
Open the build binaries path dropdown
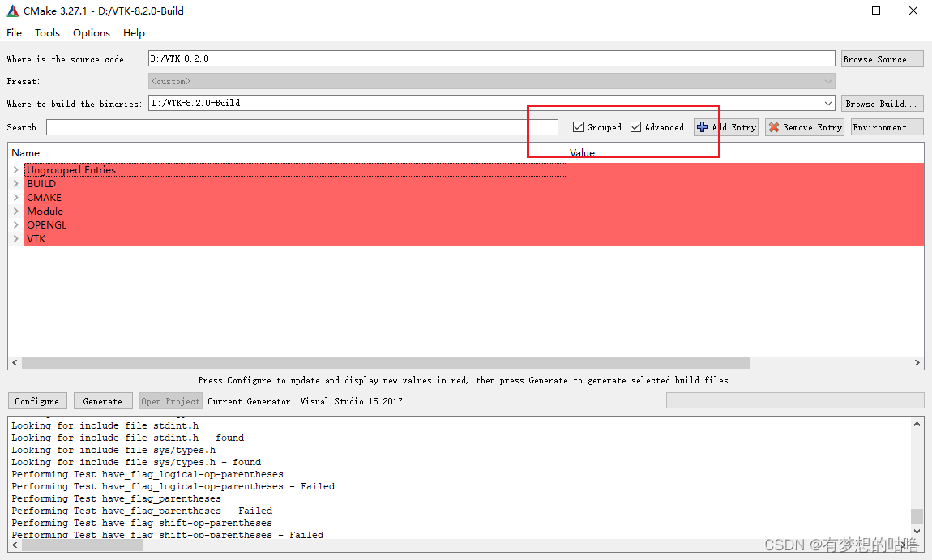827,103
